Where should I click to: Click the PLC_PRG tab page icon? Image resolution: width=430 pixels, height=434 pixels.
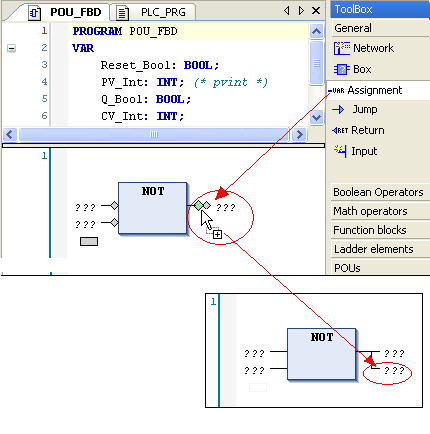(x=122, y=13)
